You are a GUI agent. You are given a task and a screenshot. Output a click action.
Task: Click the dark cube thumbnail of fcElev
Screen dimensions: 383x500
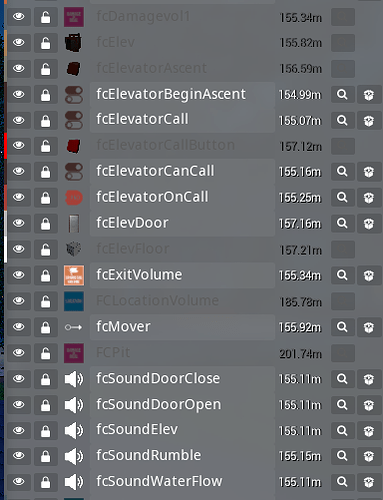click(x=74, y=43)
